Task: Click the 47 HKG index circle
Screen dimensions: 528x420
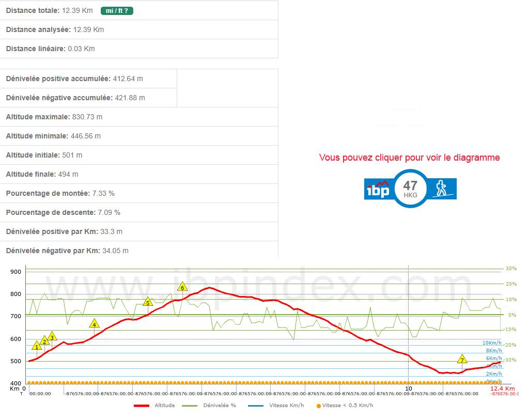Action: click(410, 189)
